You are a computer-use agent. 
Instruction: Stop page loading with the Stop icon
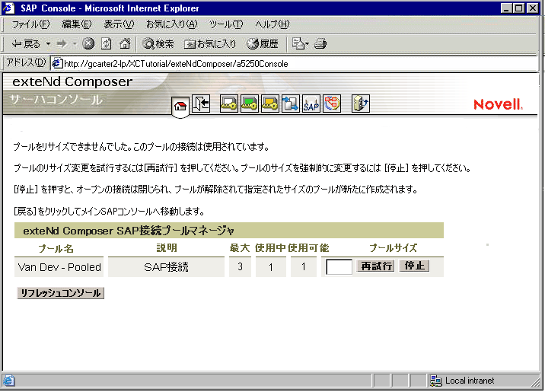pyautogui.click(x=88, y=44)
